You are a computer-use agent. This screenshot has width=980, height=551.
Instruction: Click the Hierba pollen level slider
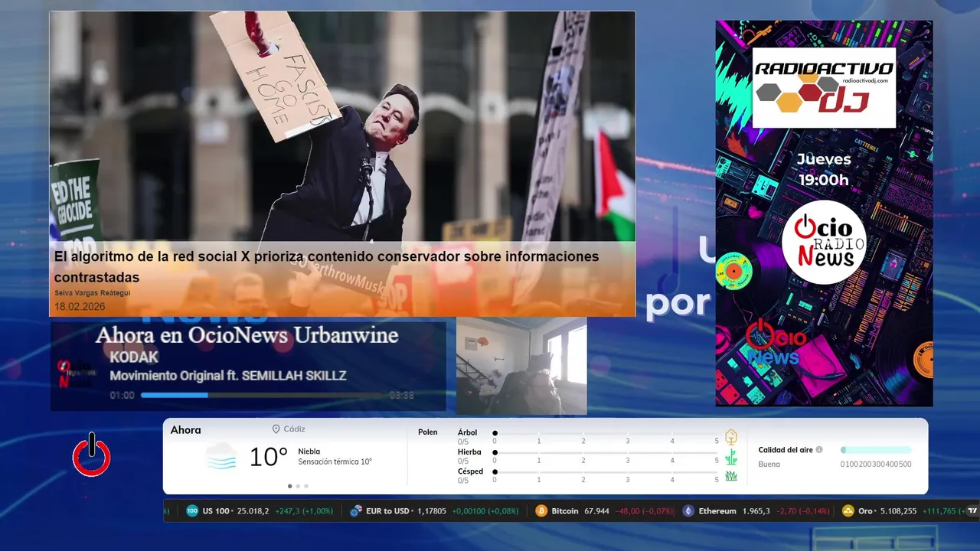point(606,453)
